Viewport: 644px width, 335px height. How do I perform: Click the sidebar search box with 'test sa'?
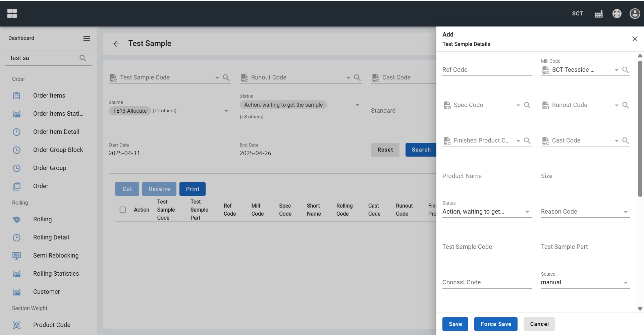click(48, 58)
